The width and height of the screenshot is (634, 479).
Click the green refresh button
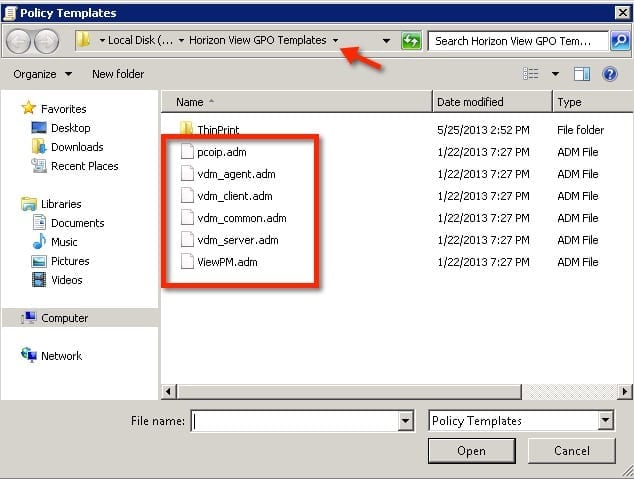tap(411, 41)
